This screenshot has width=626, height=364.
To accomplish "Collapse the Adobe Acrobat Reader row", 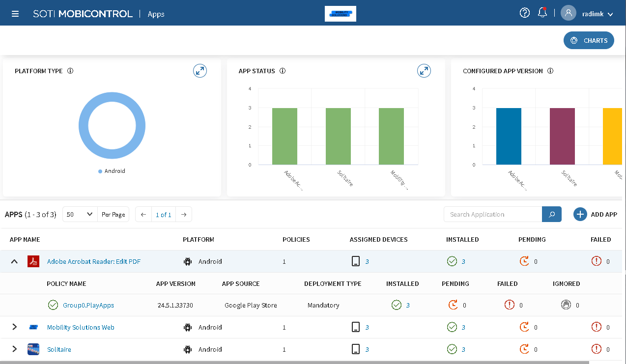I will (x=14, y=261).
